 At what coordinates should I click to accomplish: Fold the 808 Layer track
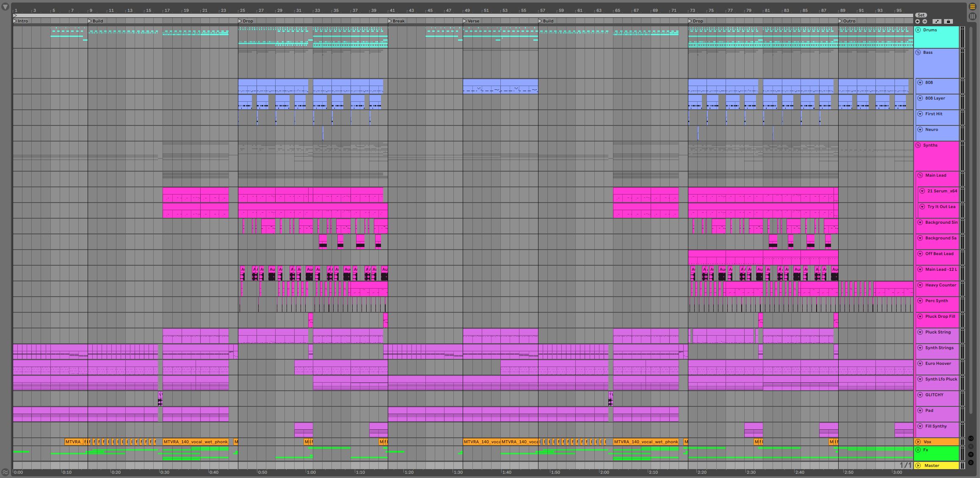coord(920,98)
